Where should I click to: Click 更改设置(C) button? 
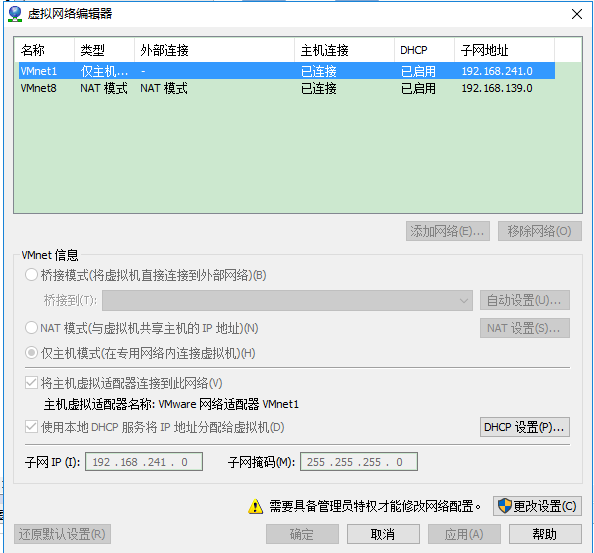[x=537, y=506]
